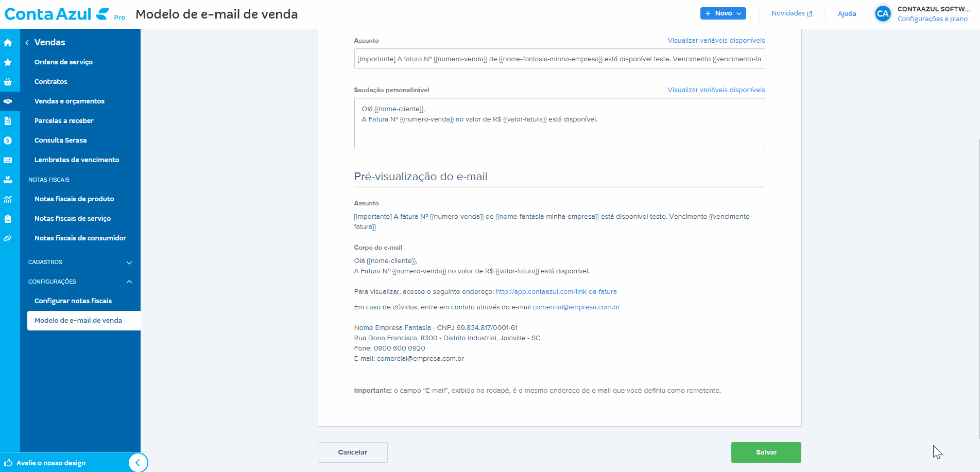Click the page vertical scrollbar

tap(978, 288)
